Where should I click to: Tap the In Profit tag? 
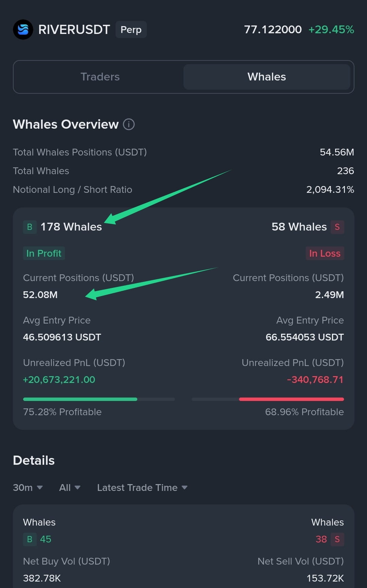[44, 253]
